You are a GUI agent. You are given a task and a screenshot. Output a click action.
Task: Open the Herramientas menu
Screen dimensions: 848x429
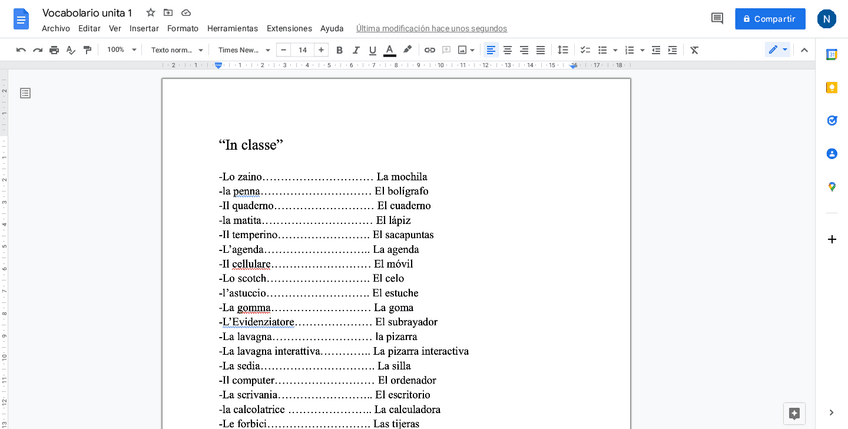(x=232, y=28)
